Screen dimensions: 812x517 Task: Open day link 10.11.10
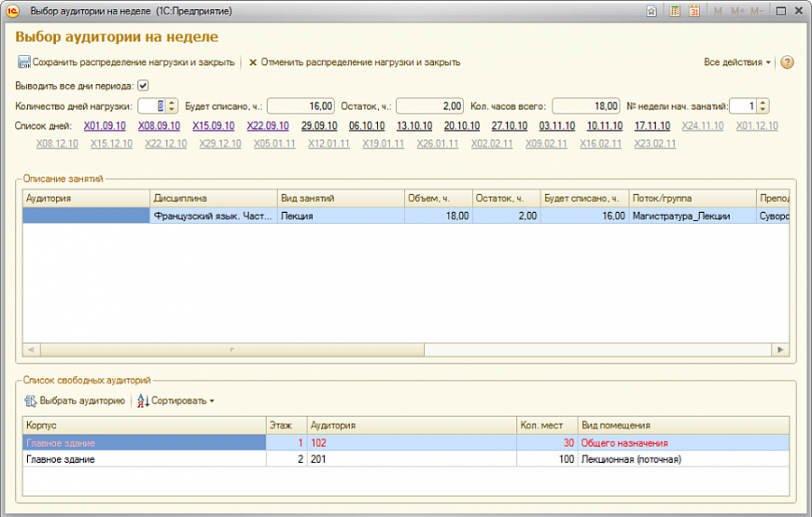tap(604, 126)
